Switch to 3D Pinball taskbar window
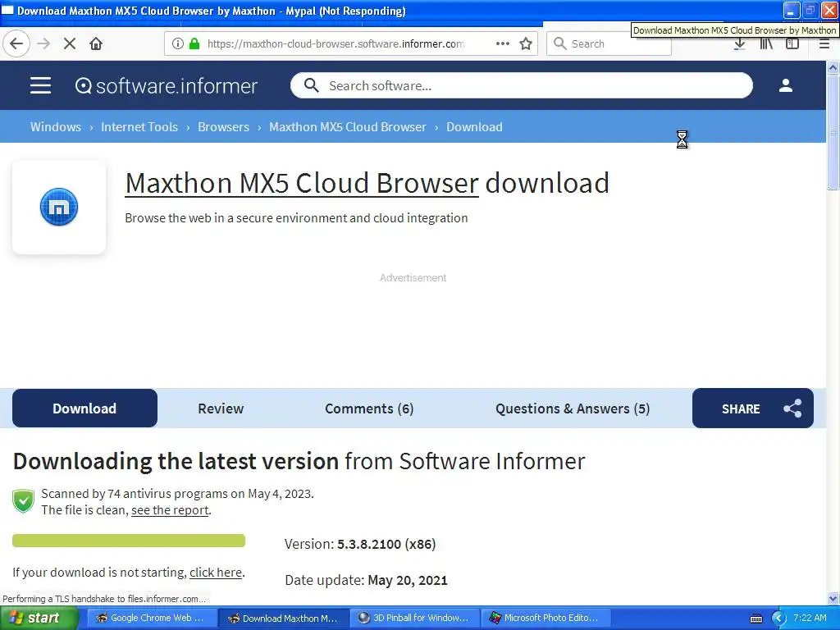 click(x=415, y=618)
